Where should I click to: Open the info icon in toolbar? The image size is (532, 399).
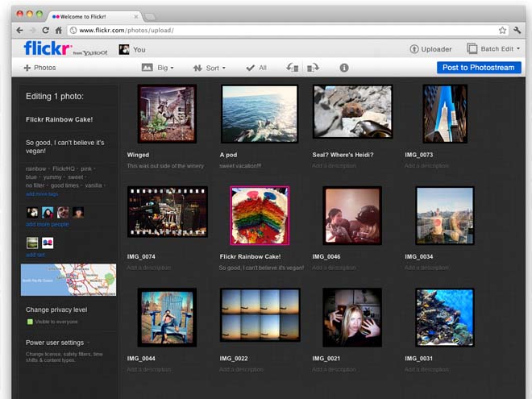344,68
